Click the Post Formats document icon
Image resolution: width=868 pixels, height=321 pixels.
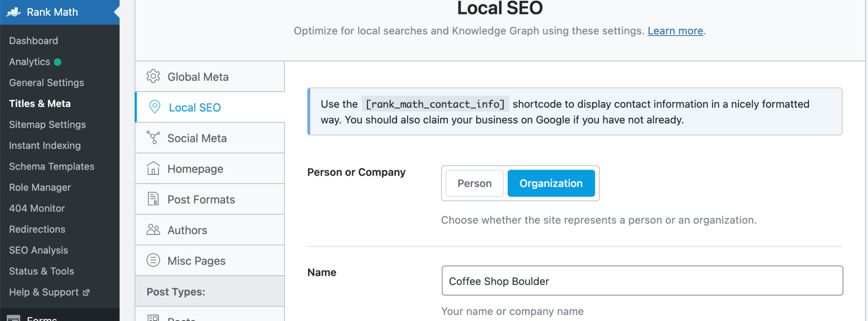click(x=153, y=199)
